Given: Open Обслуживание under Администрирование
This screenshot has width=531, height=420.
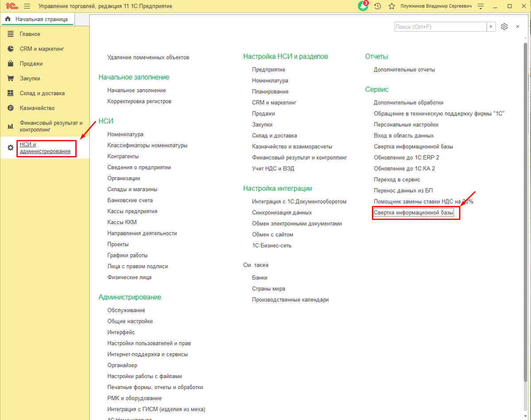Looking at the screenshot, I should coord(126,310).
